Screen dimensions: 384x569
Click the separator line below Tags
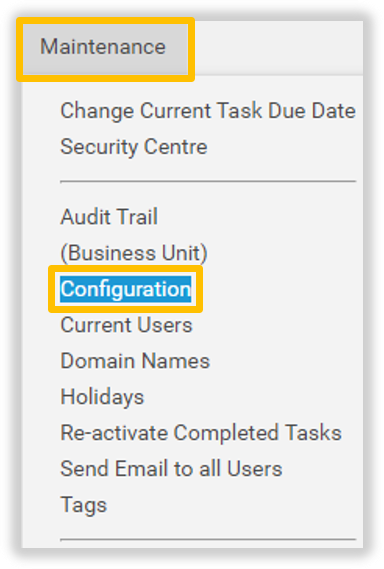tap(208, 540)
